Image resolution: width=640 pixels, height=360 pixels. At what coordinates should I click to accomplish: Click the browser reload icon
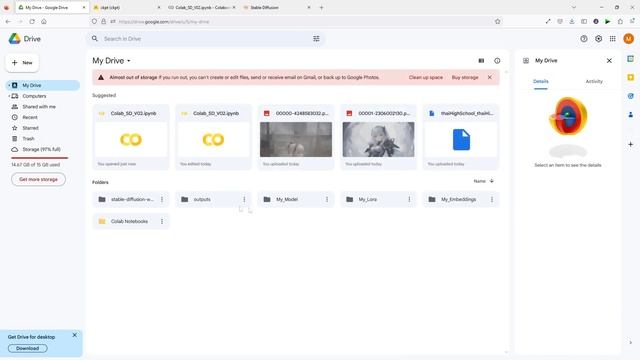32,22
